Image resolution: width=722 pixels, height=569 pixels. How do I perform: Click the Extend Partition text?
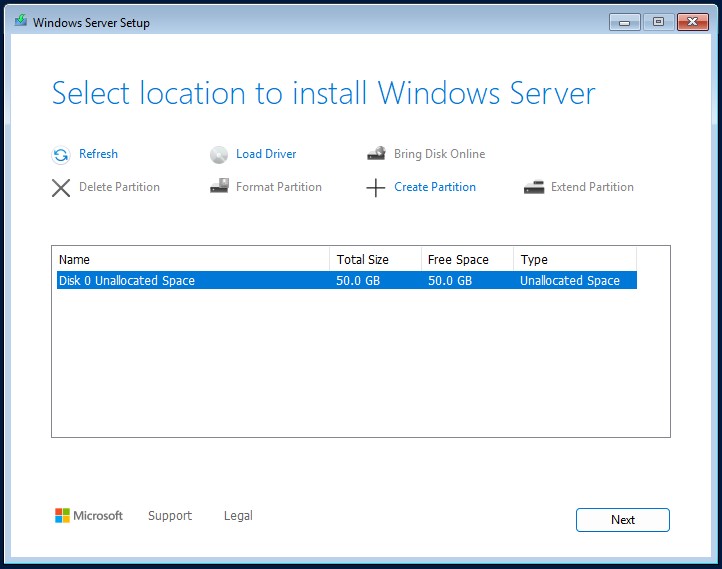592,187
